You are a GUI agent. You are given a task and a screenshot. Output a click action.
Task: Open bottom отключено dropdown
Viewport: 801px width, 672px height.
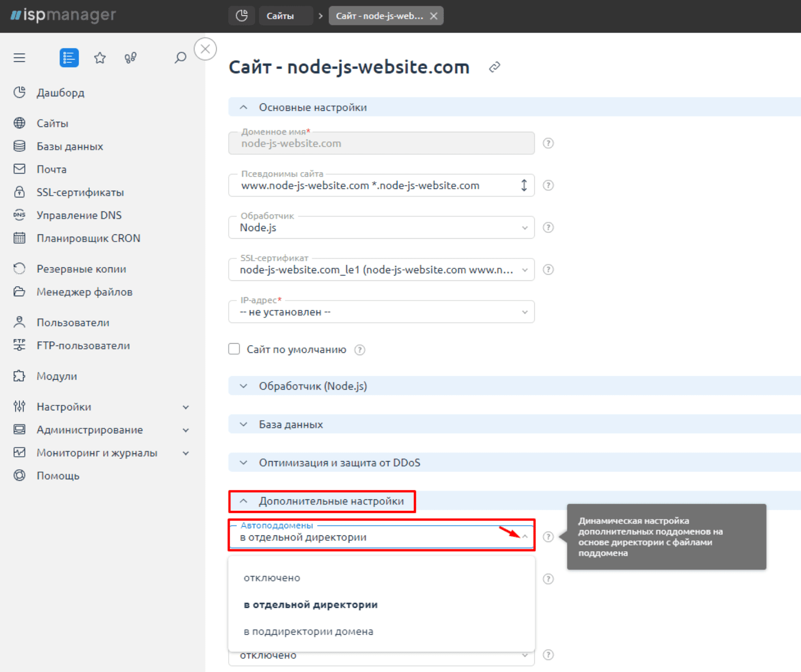tap(381, 658)
